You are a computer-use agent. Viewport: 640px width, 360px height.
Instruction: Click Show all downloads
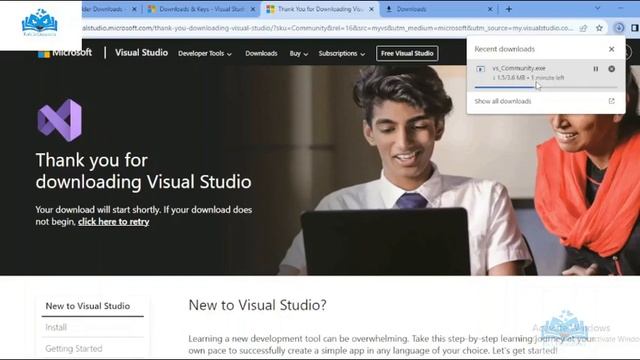(x=503, y=101)
